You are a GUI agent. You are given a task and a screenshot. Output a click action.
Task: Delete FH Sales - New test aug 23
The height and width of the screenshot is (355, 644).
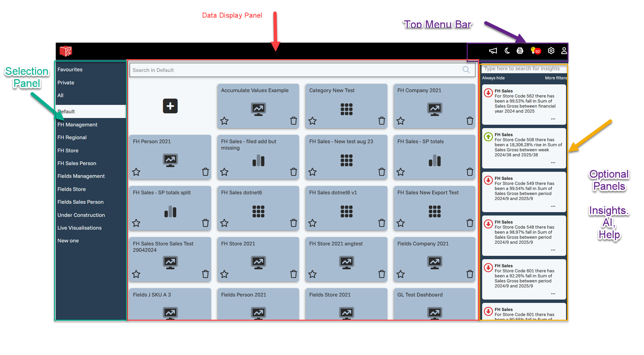[x=382, y=172]
